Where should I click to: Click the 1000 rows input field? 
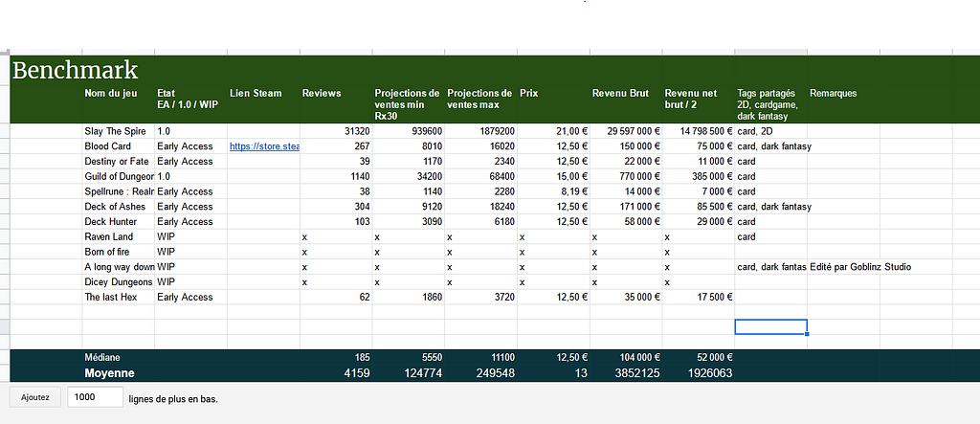coord(95,397)
